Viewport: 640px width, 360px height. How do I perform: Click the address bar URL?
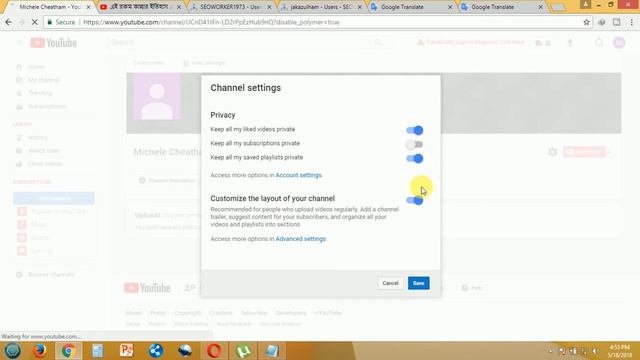click(211, 22)
